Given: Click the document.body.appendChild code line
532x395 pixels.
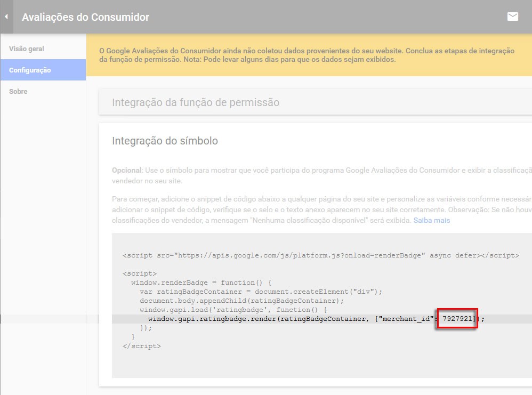Looking at the screenshot, I should tap(241, 301).
